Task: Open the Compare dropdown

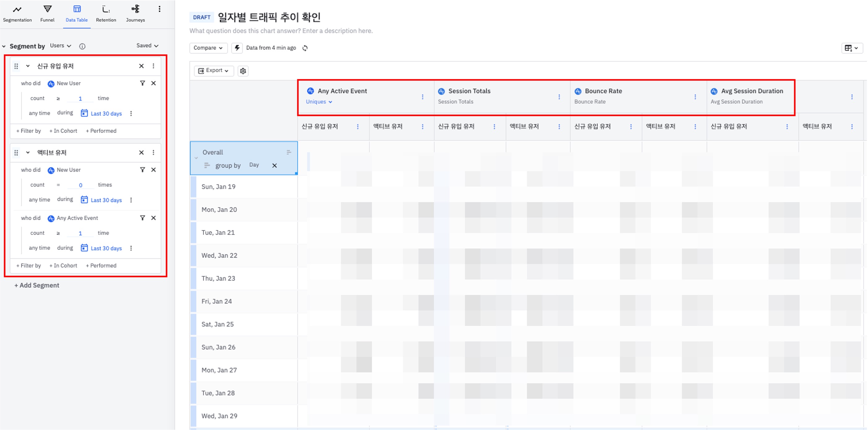Action: click(208, 48)
